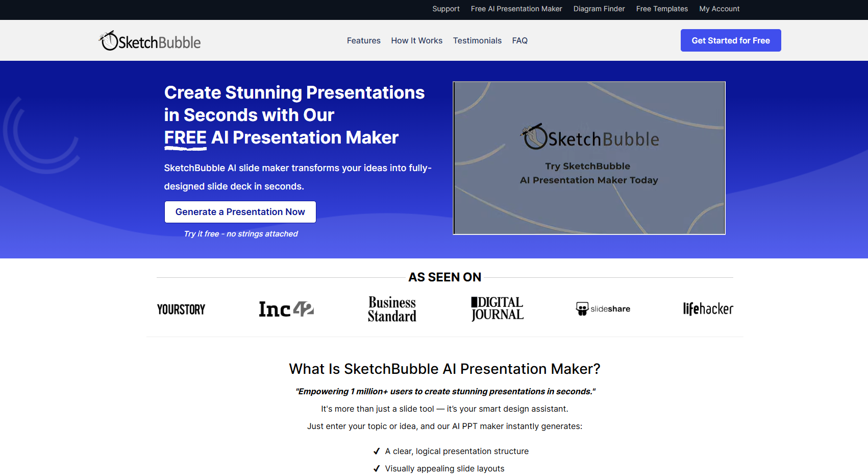Click the 'What Is SketchBubble AI Presentation Maker?' heading

444,369
